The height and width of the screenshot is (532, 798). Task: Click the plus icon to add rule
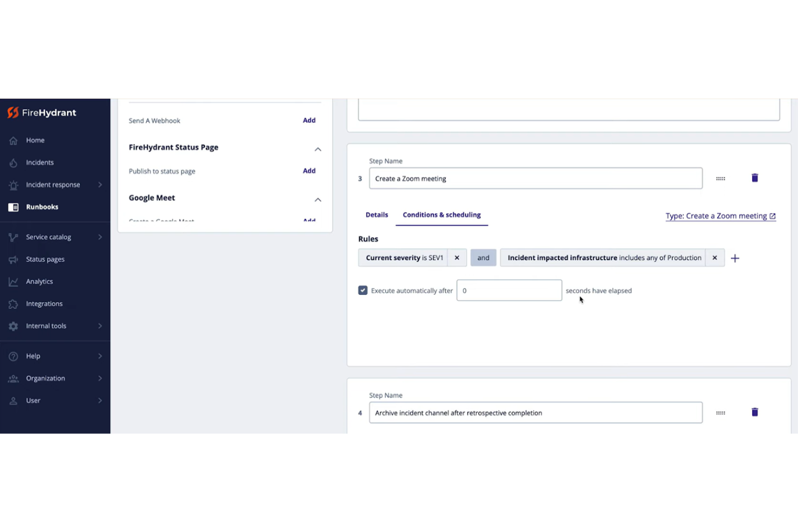click(734, 258)
